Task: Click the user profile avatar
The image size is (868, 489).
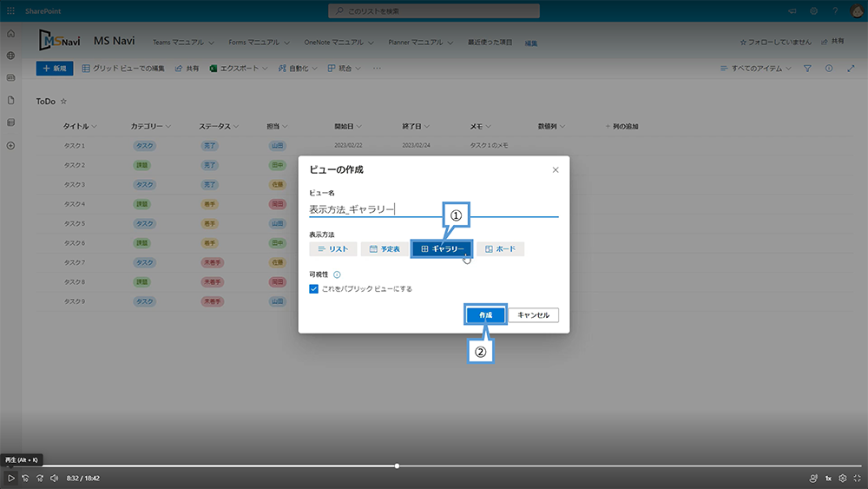Action: point(857,11)
